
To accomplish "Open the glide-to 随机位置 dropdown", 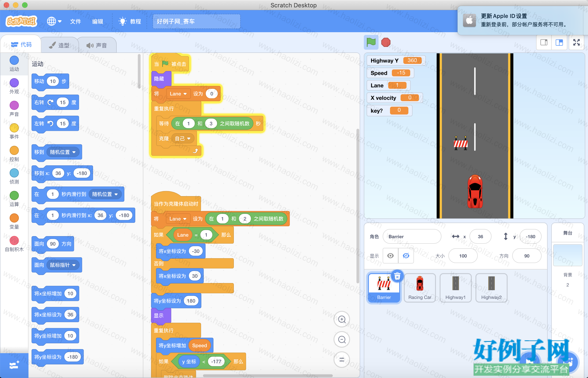I will click(105, 194).
